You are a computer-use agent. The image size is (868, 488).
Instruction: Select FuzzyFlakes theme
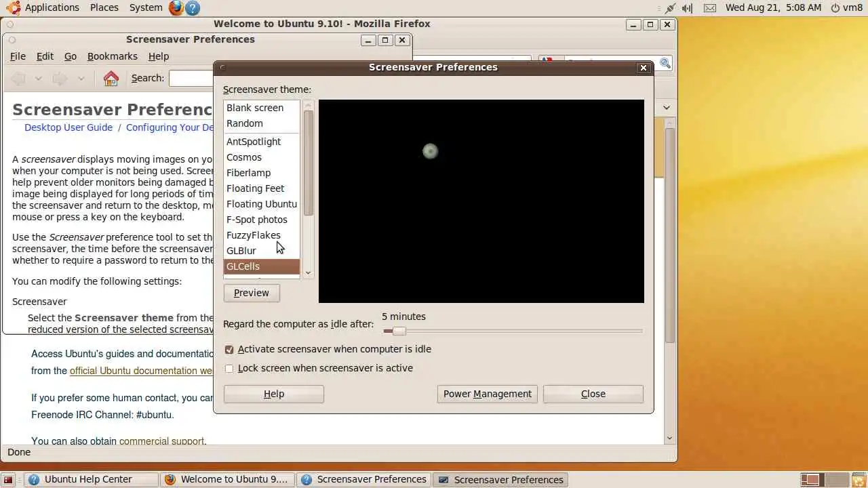(262, 235)
